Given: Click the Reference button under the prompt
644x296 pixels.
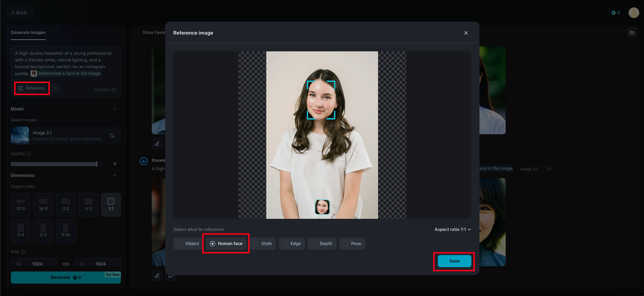Looking at the screenshot, I should point(32,88).
